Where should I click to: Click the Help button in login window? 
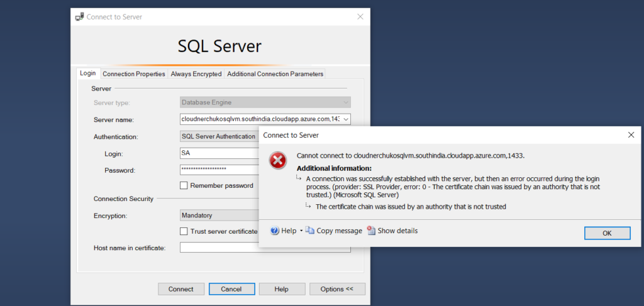(x=282, y=289)
